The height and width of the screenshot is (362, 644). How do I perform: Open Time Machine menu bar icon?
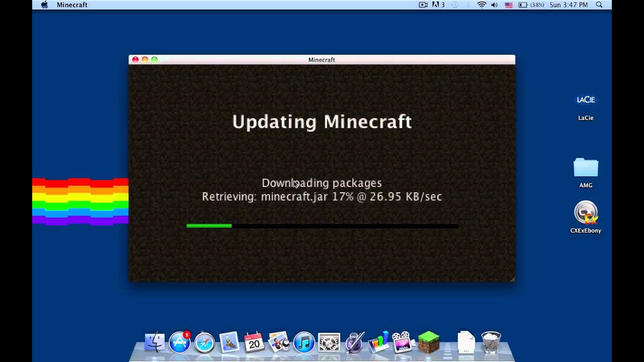[x=455, y=5]
